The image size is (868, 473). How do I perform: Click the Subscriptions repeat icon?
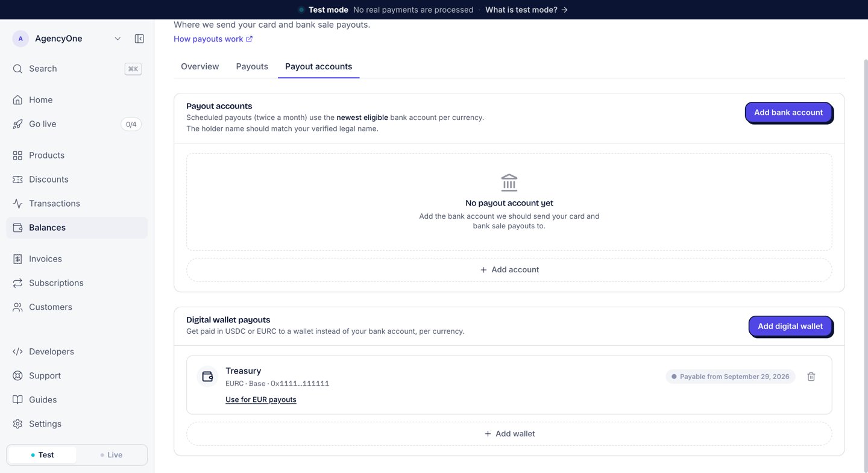[x=17, y=283]
